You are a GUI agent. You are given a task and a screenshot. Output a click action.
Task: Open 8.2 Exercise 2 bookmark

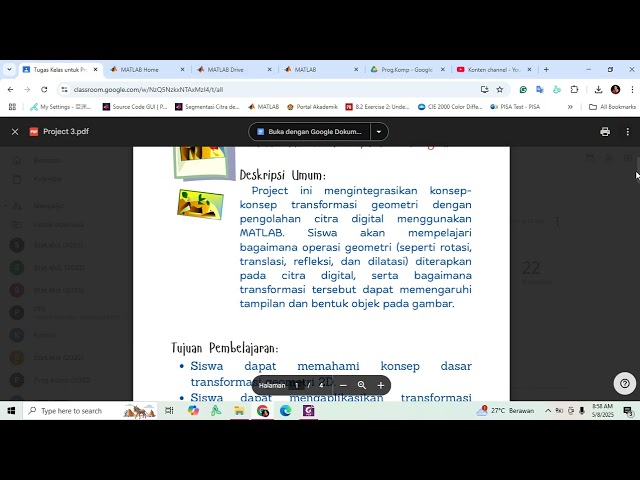[378, 107]
